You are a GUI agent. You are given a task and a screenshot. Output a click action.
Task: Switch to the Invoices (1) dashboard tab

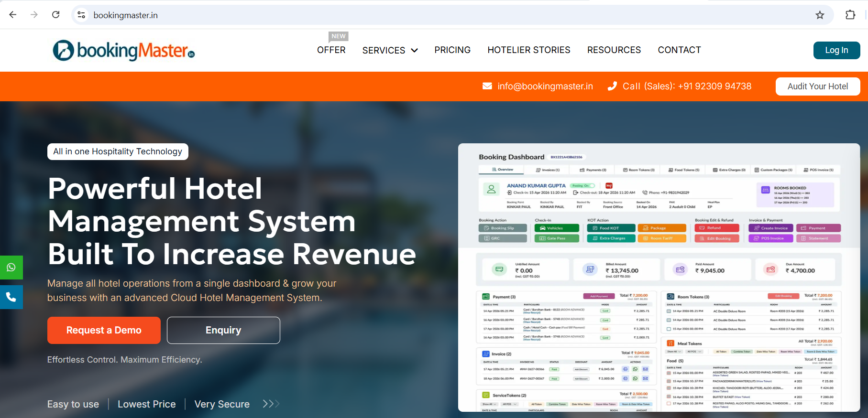[x=548, y=170]
